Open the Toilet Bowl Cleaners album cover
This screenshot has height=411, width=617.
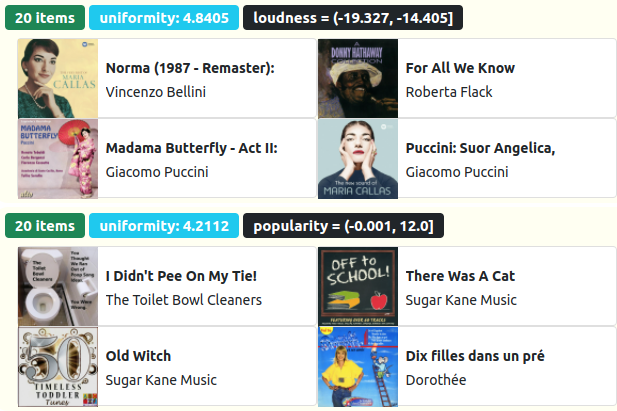point(58,287)
